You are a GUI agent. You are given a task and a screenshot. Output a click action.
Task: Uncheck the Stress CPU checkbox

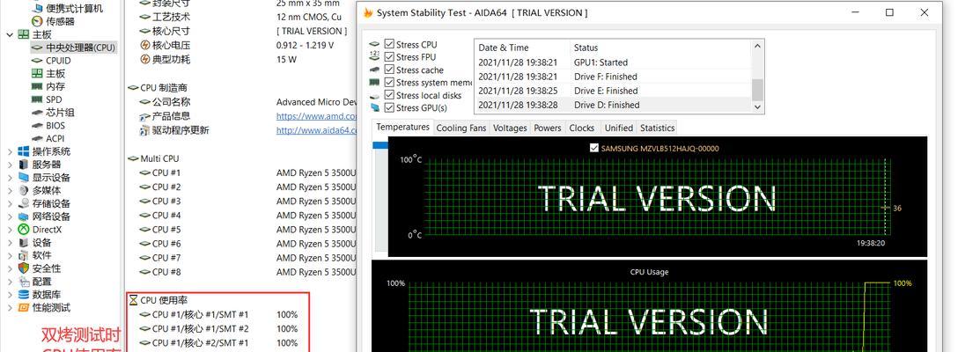coord(389,44)
